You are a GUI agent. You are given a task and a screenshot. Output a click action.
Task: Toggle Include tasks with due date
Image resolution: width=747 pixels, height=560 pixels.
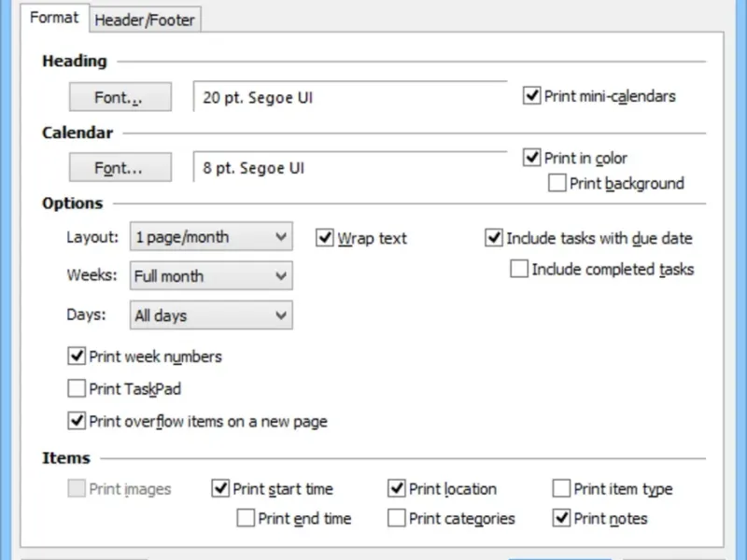(494, 238)
